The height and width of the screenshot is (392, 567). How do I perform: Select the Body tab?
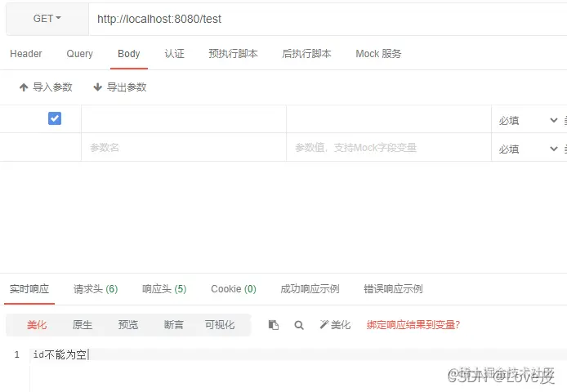[x=129, y=54]
